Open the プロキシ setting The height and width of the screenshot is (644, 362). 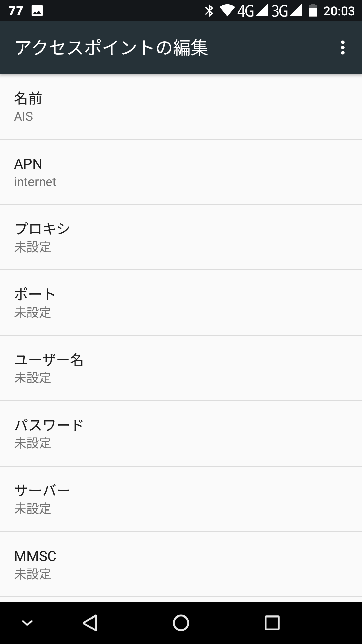181,237
